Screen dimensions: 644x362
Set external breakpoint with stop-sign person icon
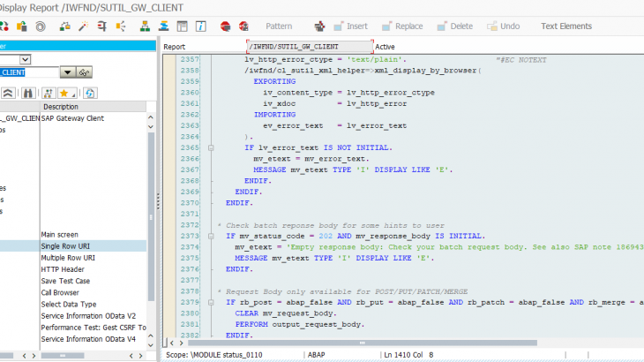click(244, 26)
